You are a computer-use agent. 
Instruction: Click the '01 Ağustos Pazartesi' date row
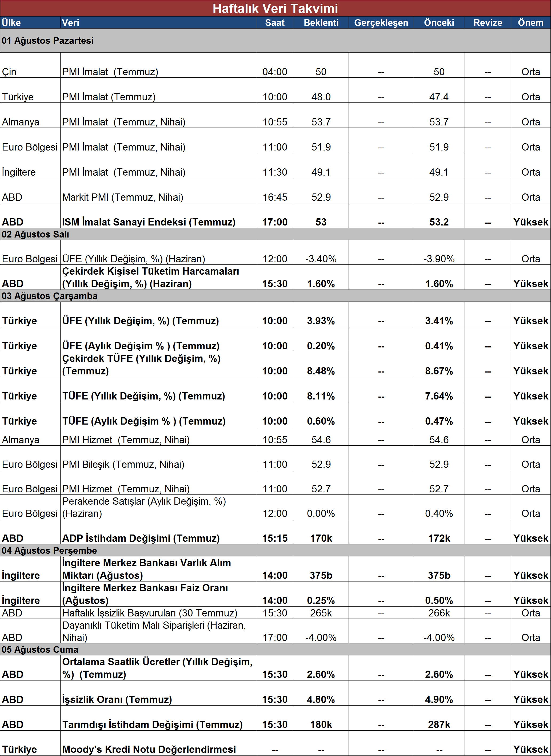(x=275, y=40)
